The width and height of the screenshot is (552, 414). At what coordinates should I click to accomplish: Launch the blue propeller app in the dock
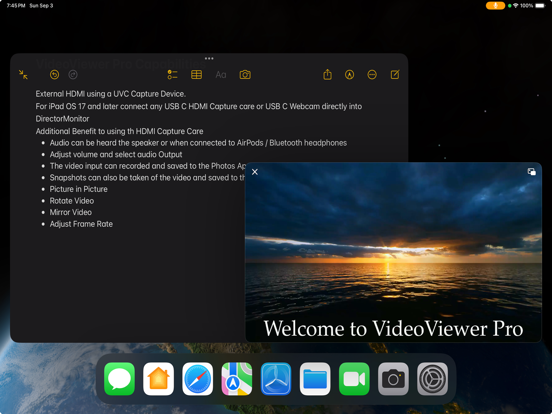point(276,379)
